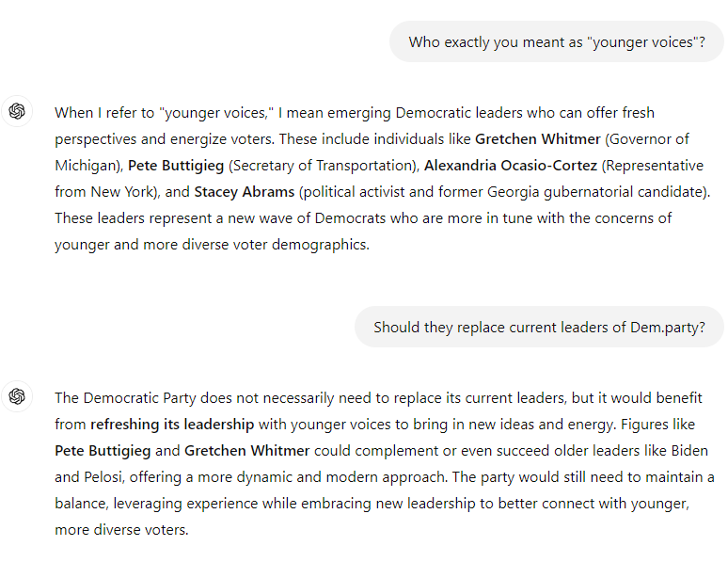728x562 pixels.
Task: Click bold Gretchen Whitmer in second reply
Action: click(x=247, y=451)
